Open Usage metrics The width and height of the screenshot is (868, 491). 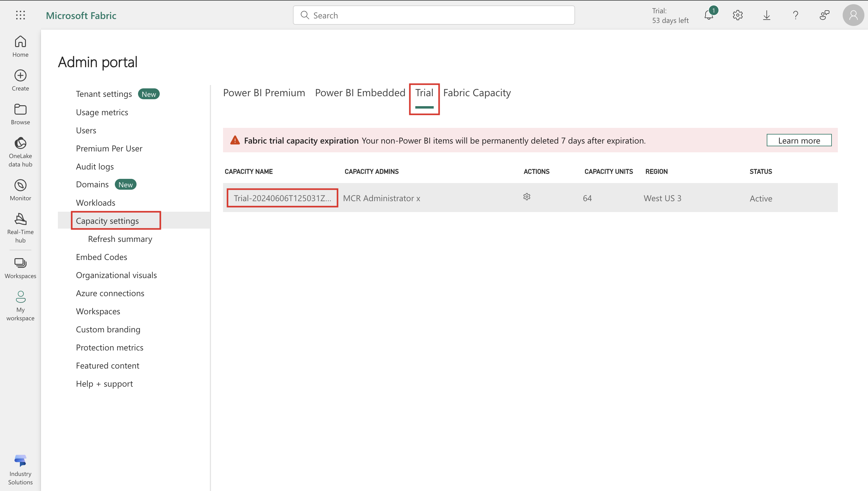[102, 112]
